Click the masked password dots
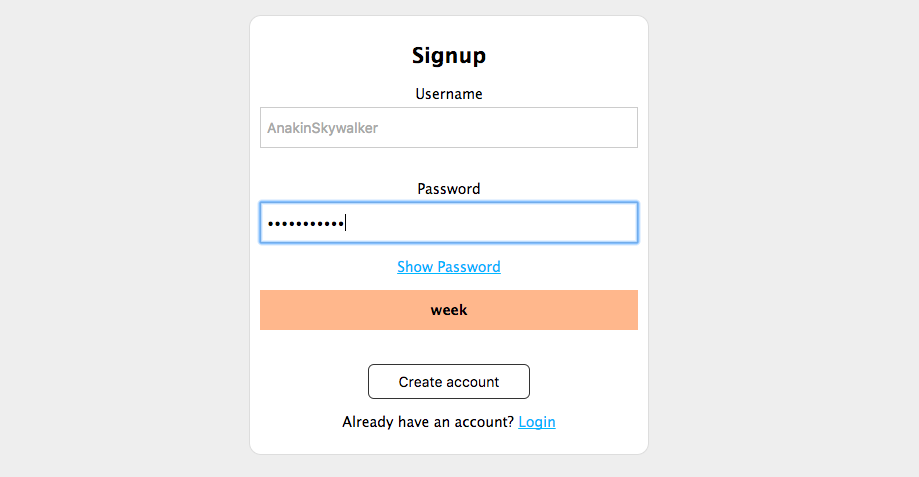This screenshot has height=477, width=919. pyautogui.click(x=305, y=223)
